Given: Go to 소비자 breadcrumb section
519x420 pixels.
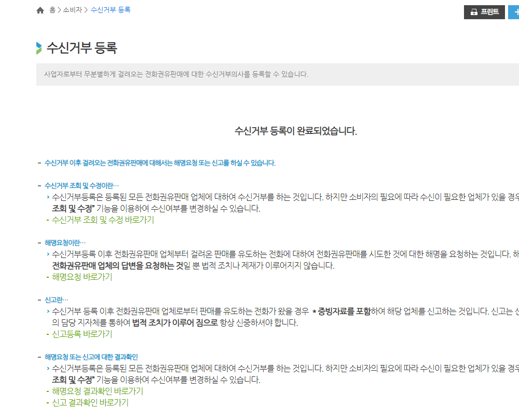Looking at the screenshot, I should 72,10.
